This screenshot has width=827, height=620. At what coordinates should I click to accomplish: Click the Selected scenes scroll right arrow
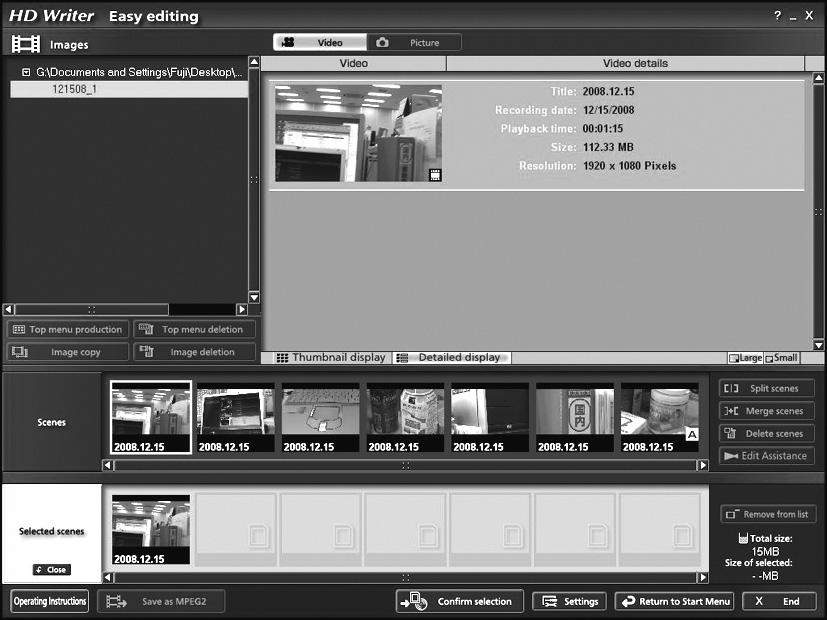(702, 577)
